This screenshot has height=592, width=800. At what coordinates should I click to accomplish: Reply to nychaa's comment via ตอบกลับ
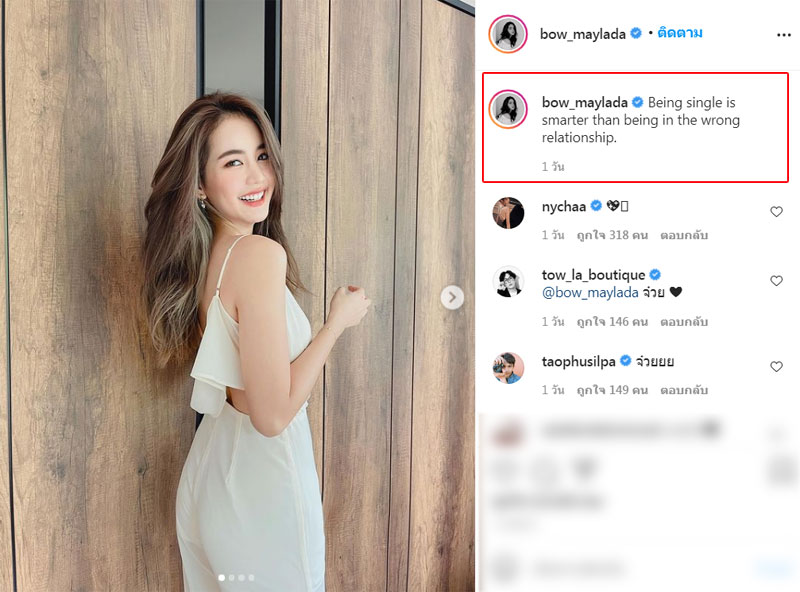click(684, 235)
